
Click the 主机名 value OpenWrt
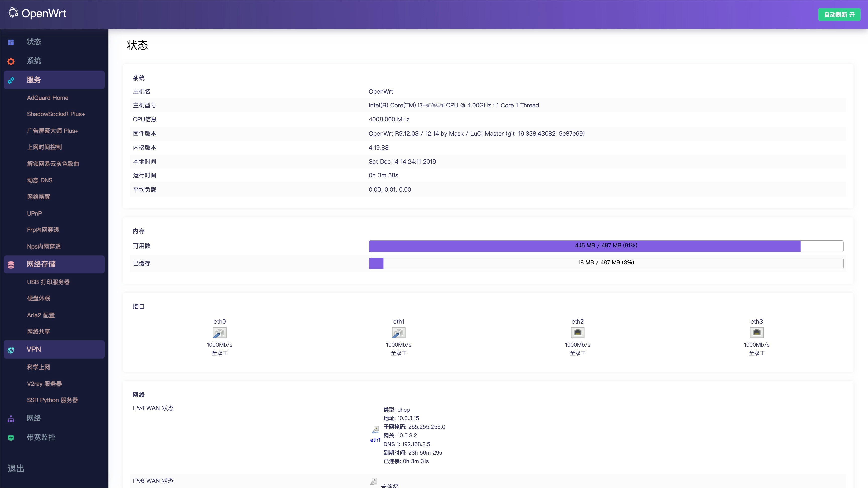381,92
